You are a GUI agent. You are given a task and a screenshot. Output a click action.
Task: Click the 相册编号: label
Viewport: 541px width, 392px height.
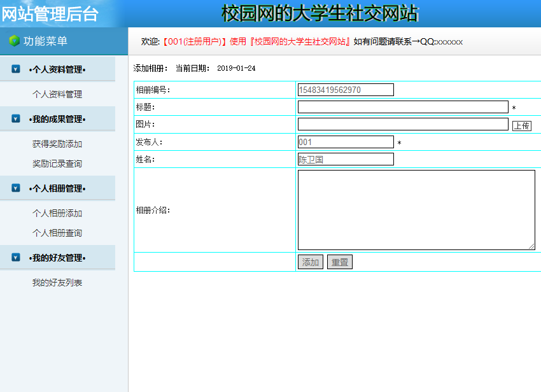tap(153, 90)
